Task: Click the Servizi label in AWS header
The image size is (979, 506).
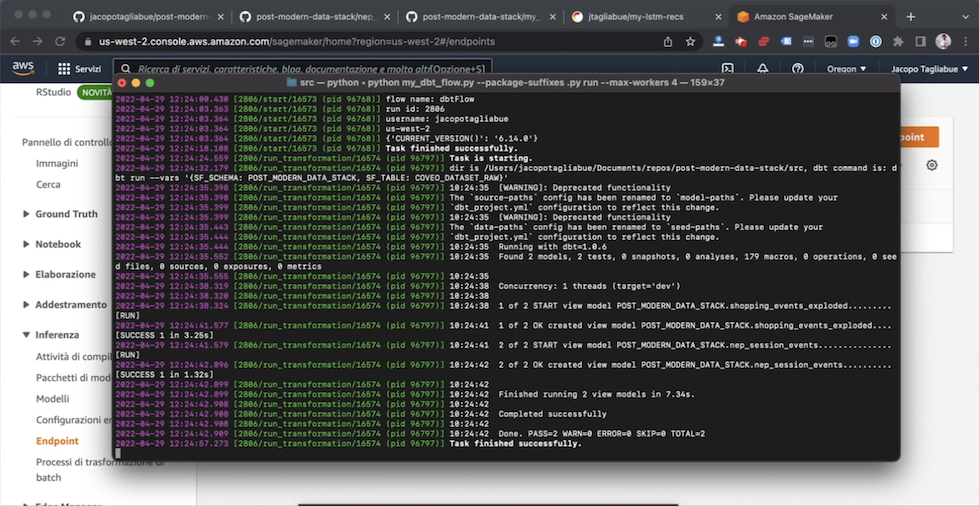Action: pyautogui.click(x=88, y=69)
